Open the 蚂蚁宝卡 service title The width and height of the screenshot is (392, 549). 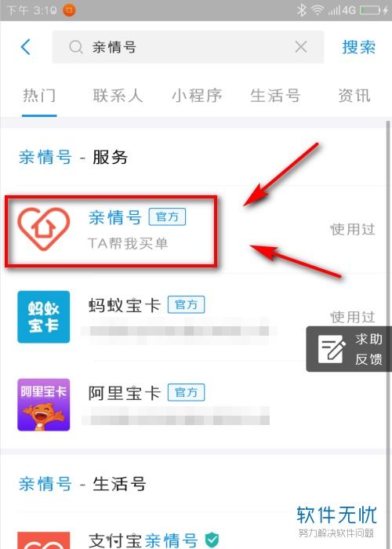tap(124, 305)
